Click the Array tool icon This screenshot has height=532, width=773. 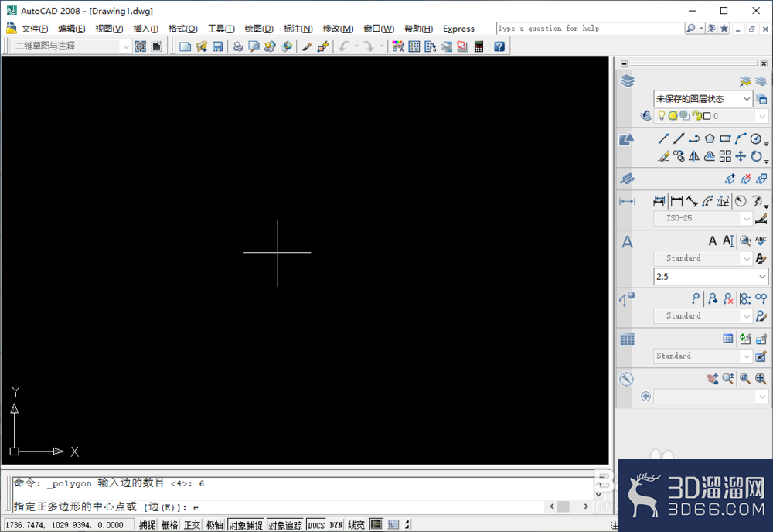[725, 157]
